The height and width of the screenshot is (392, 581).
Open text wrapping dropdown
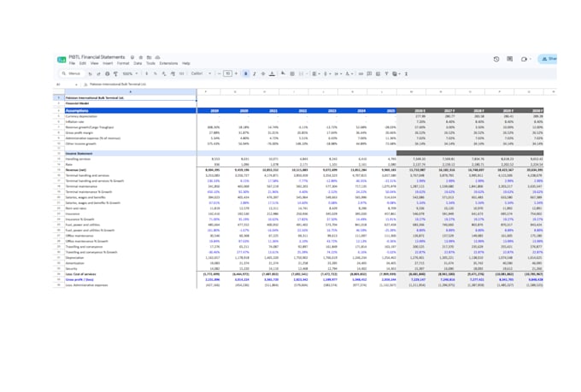pyautogui.click(x=338, y=73)
